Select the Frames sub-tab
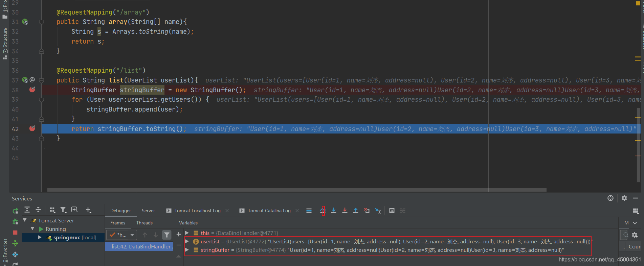The width and height of the screenshot is (644, 266). pos(117,223)
